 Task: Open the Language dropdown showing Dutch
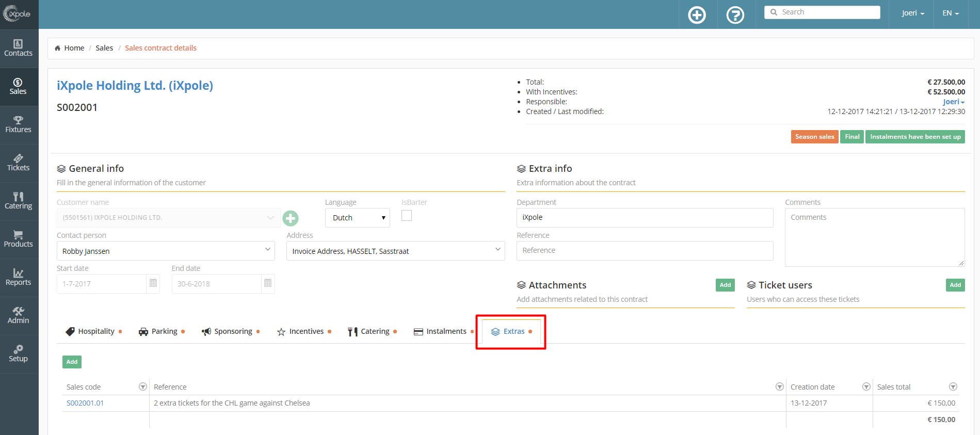coord(358,218)
